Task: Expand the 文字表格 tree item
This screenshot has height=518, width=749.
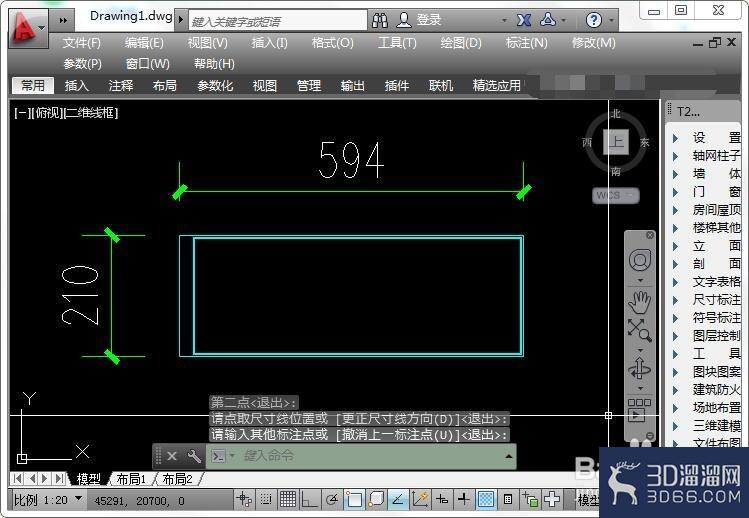Action: click(x=675, y=282)
